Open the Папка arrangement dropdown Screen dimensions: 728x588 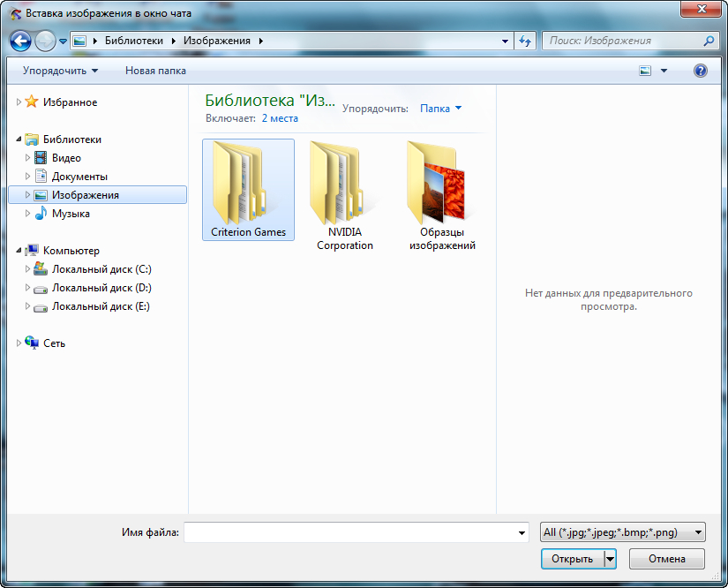440,109
